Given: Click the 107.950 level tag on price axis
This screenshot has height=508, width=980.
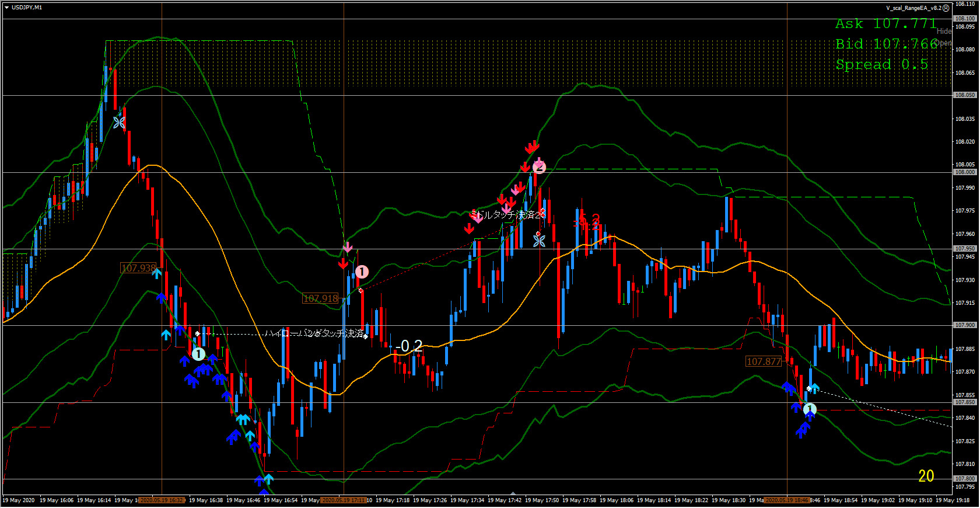Looking at the screenshot, I should pyautogui.click(x=965, y=249).
